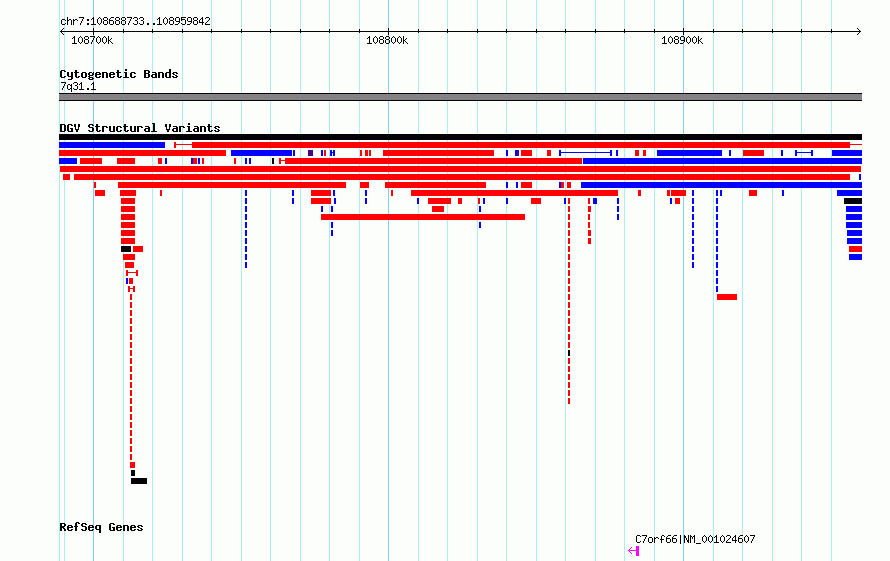Select the 108800k ruler label
This screenshot has width=890, height=561.
[x=387, y=40]
